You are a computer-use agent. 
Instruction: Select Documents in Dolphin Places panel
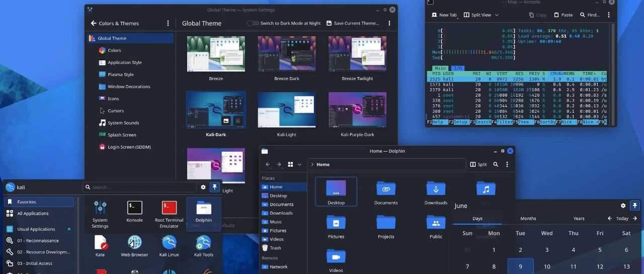coord(284,204)
